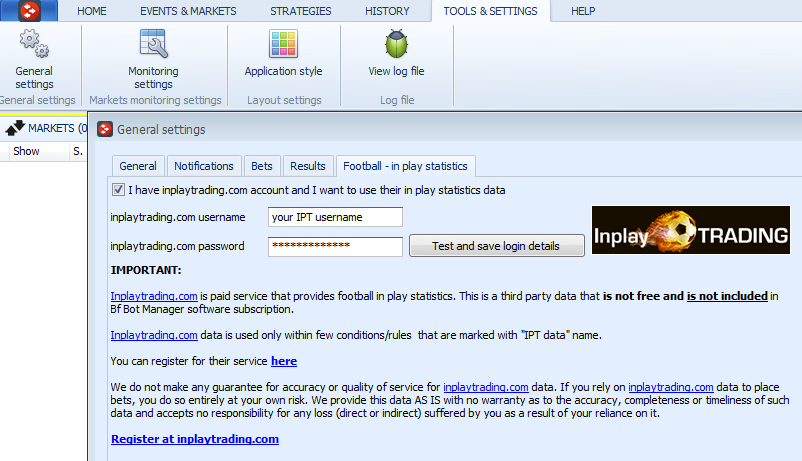Switch to EVENTS & MARKETS tab
Image resolution: width=802 pixels, height=461 pixels.
188,11
